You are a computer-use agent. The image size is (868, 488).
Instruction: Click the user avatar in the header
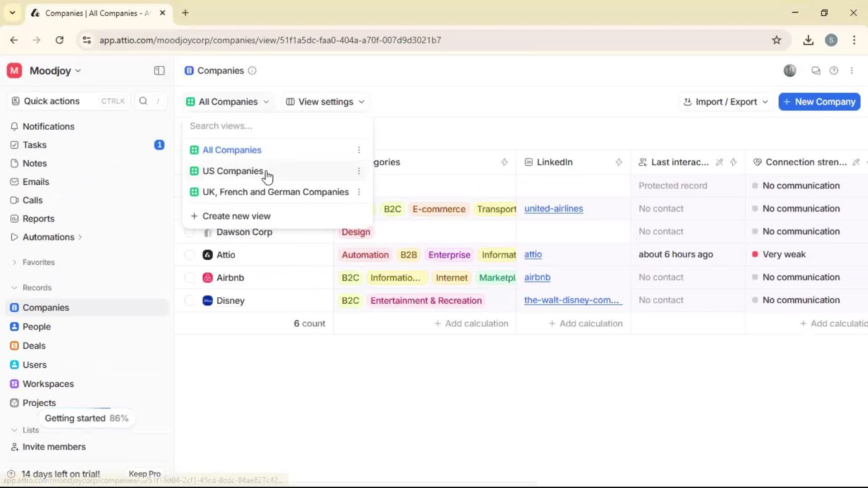tap(790, 70)
